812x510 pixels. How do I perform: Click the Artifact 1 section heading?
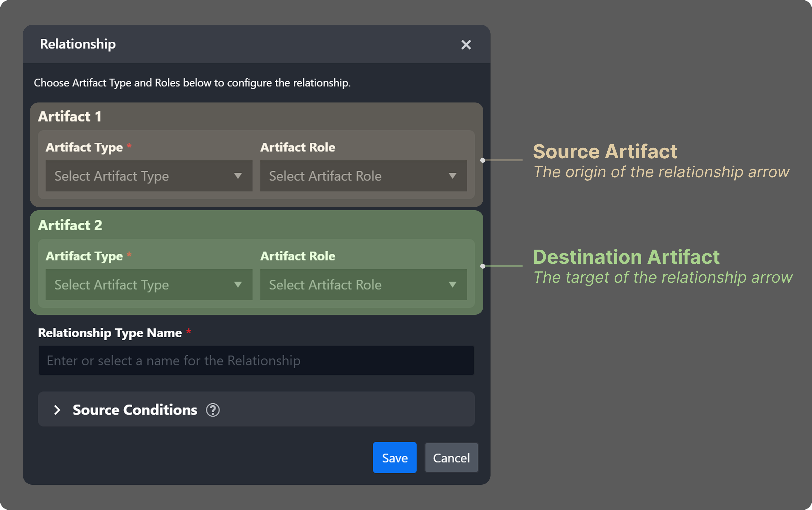(70, 117)
